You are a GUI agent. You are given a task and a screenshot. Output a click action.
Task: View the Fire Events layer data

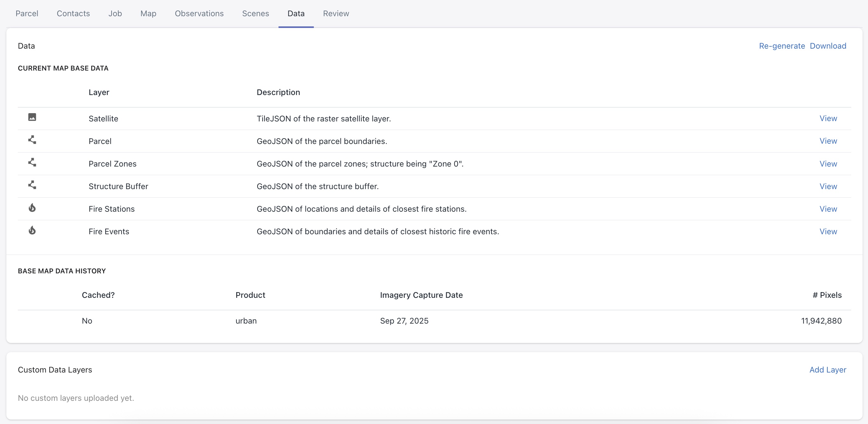(x=828, y=231)
